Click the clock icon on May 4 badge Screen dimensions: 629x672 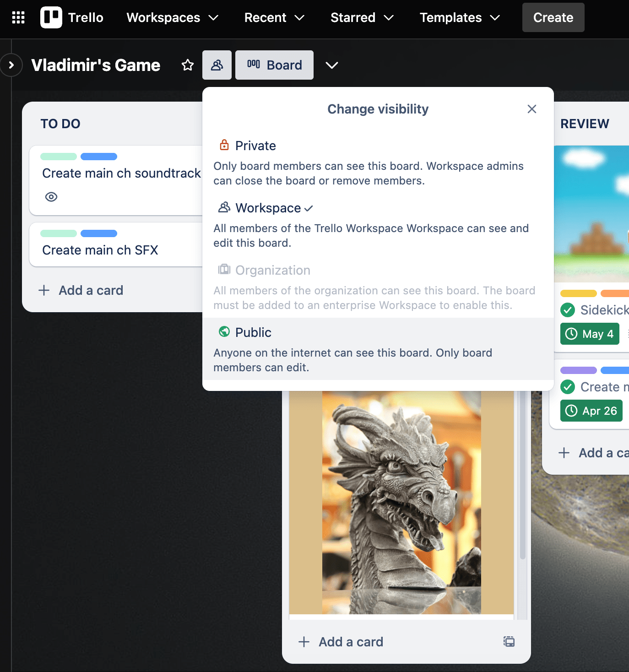[571, 334]
